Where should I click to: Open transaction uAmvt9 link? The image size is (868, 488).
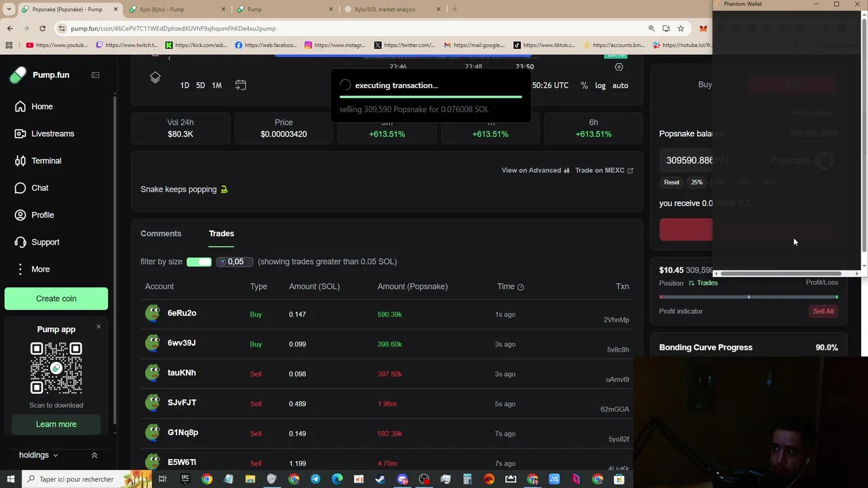[x=617, y=380]
